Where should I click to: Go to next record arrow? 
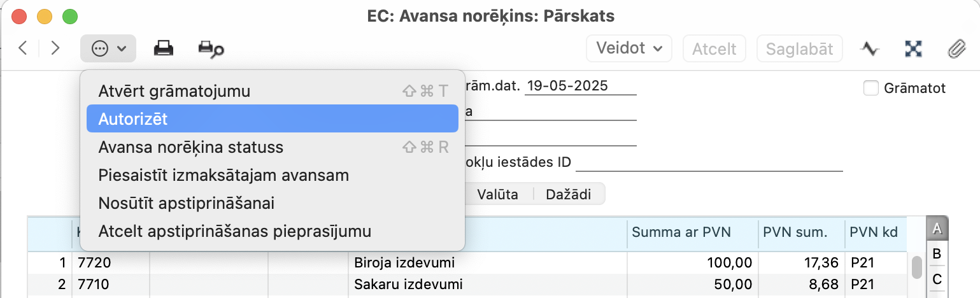coord(55,48)
